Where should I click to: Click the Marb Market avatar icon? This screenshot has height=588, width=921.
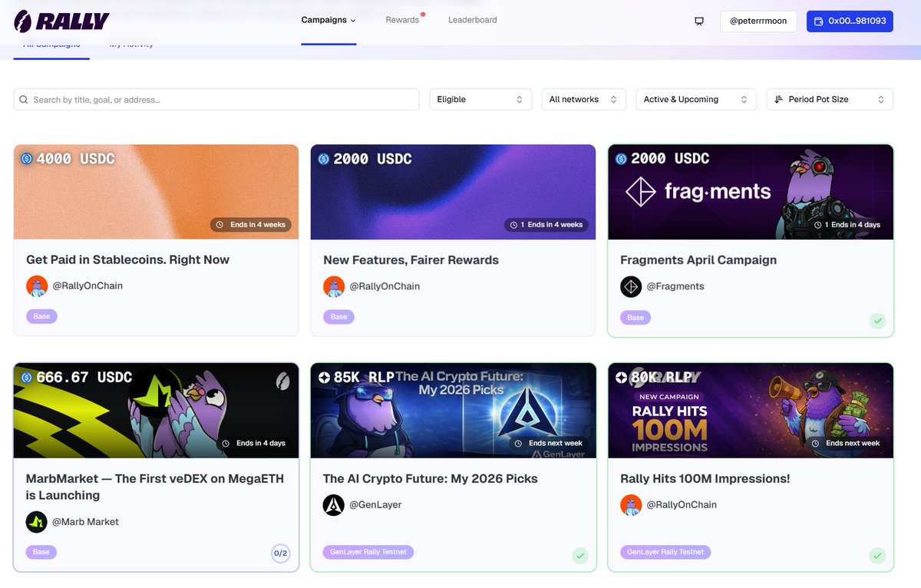(x=37, y=522)
